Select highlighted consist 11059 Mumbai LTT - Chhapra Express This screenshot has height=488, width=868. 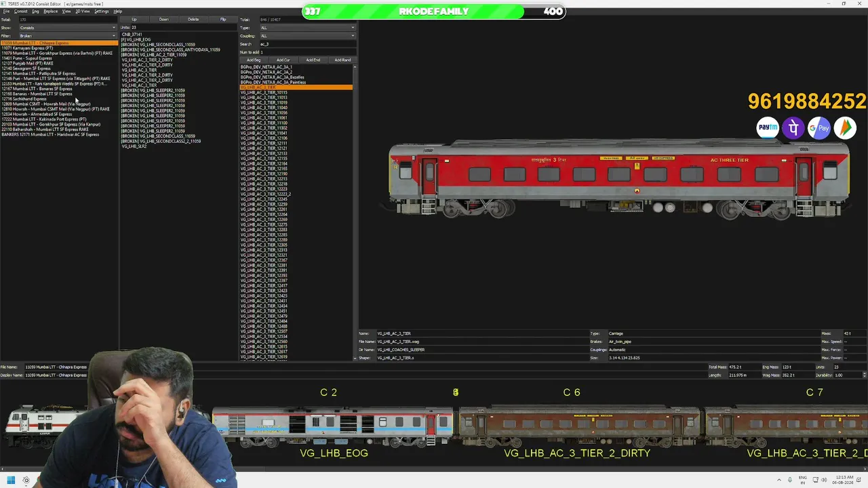tap(59, 43)
